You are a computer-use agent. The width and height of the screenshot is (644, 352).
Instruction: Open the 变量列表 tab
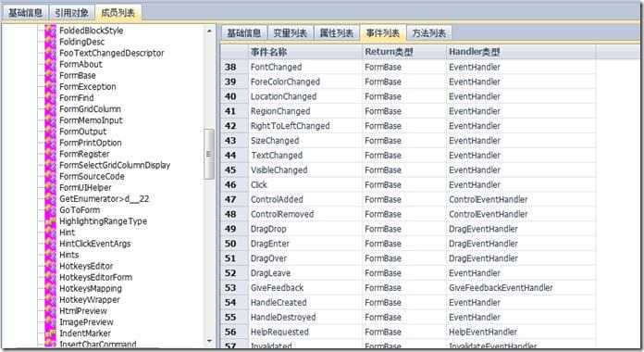[291, 33]
